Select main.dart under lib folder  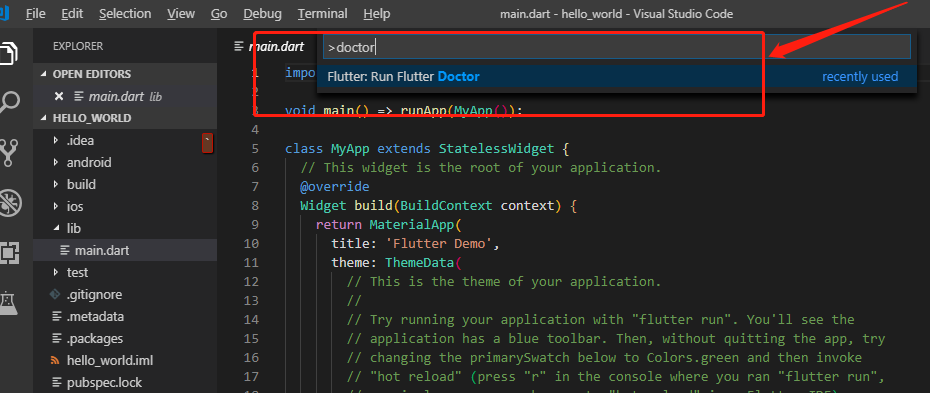125,250
